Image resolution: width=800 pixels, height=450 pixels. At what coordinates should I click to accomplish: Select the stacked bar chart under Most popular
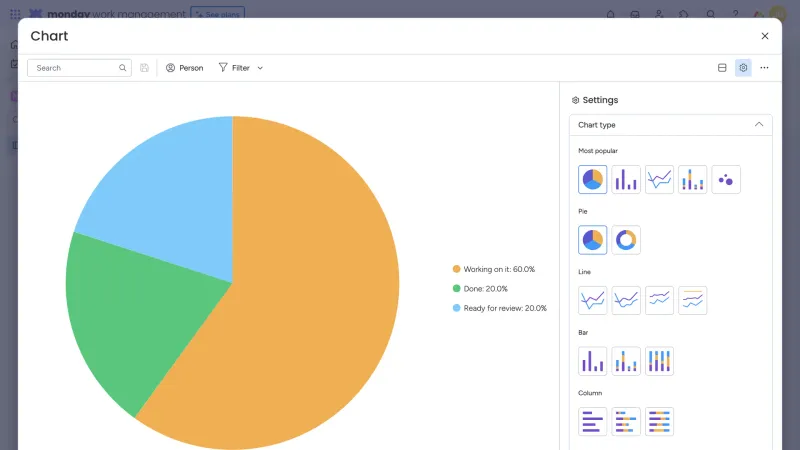click(x=692, y=180)
